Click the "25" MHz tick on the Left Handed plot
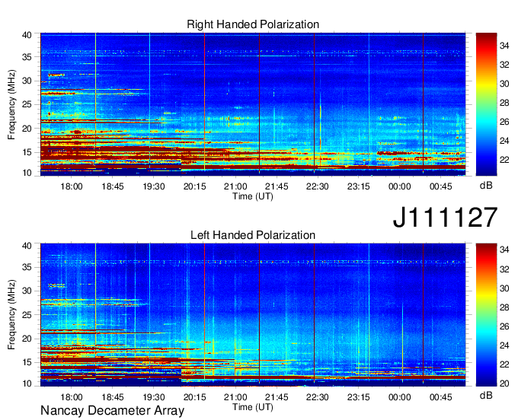 (27, 315)
